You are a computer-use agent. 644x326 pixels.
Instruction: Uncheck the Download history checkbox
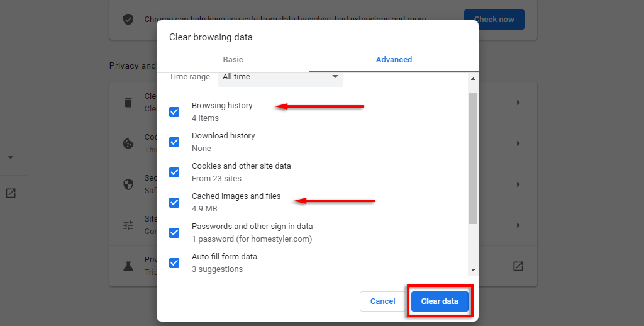174,142
